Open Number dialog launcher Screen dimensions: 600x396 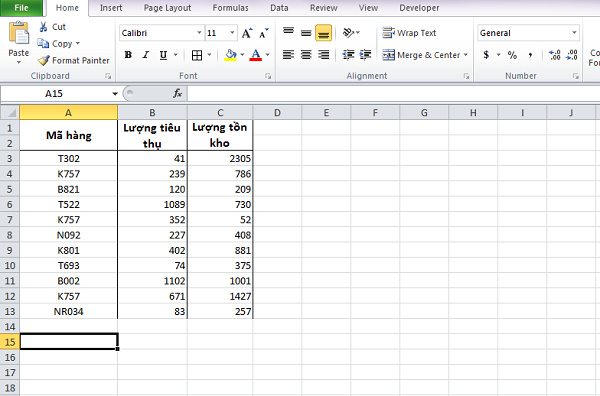(576, 77)
